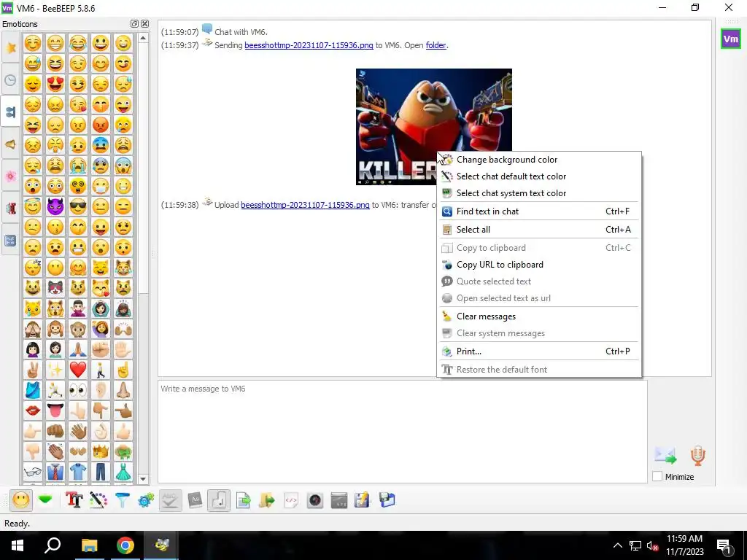Toggle the Minimize checkbox
Viewport: 747px width, 560px height.
click(x=657, y=476)
